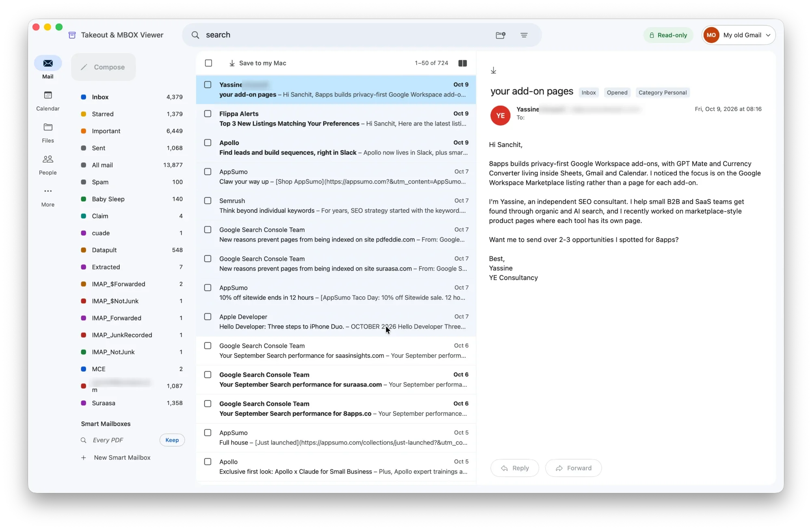Open the Starred folder
Viewport: 812px width, 530px height.
[132, 114]
